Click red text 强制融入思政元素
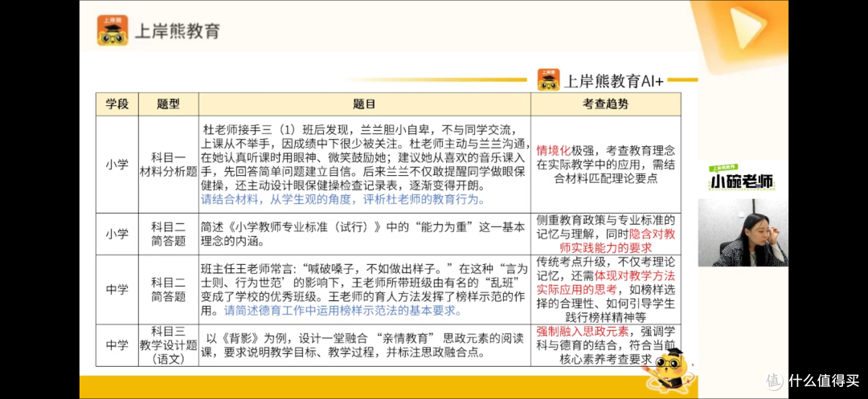This screenshot has width=868, height=399. 583,332
